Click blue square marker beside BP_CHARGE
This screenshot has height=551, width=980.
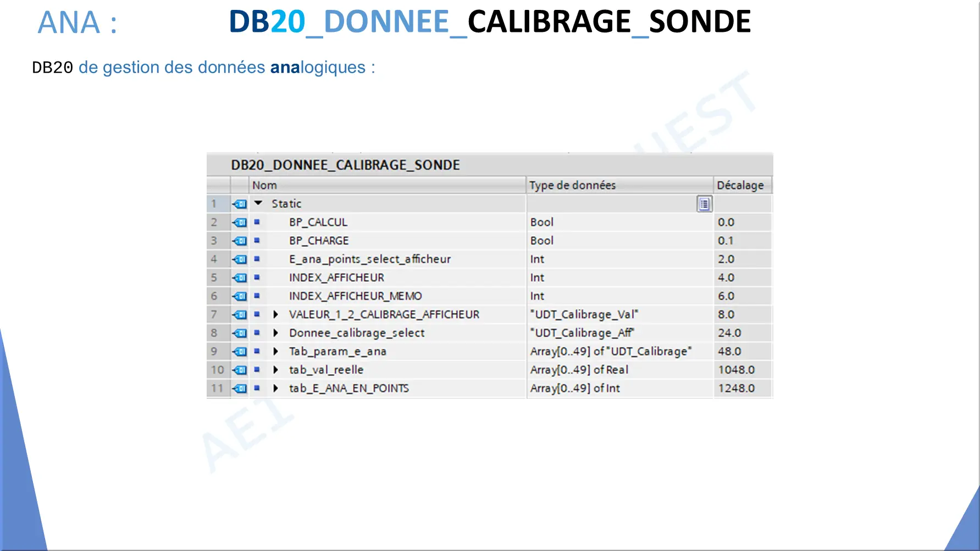pos(257,240)
